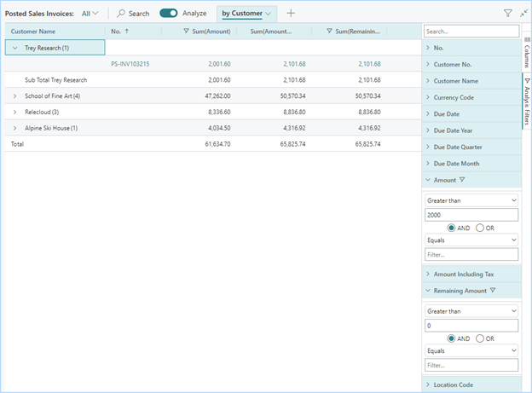Image resolution: width=532 pixels, height=393 pixels.
Task: Click the Sum(Remaining) column filter icon
Action: tap(329, 31)
